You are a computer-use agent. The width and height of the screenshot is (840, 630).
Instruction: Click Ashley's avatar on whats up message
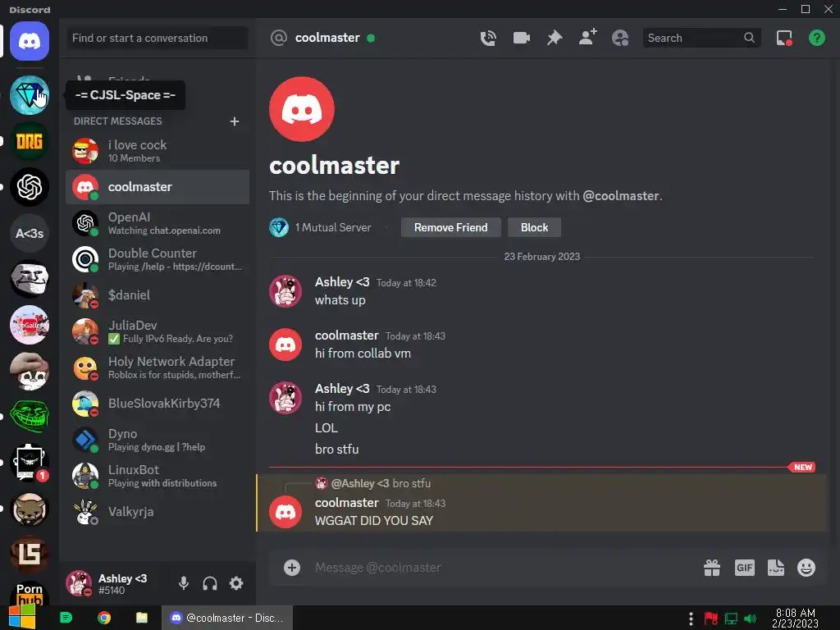(285, 291)
